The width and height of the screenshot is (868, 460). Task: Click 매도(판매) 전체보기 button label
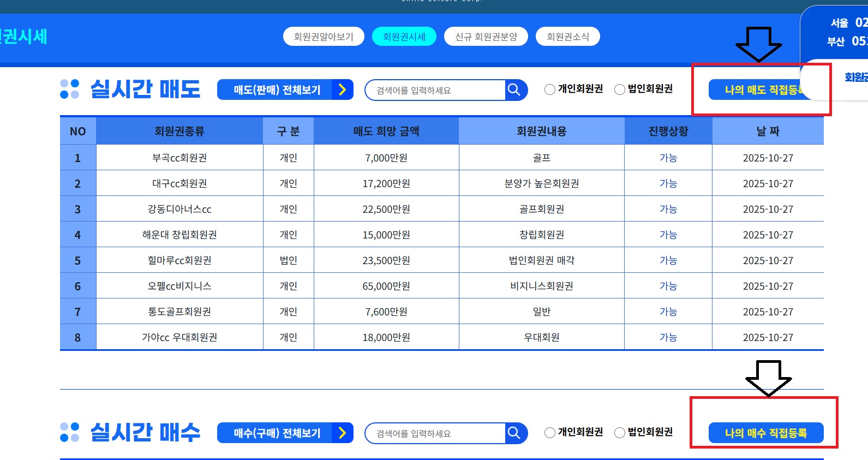[277, 90]
